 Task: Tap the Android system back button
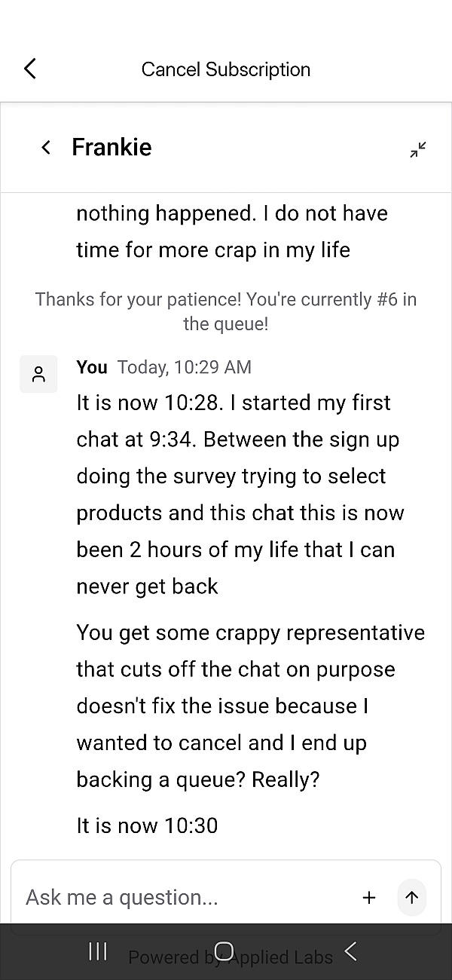tap(350, 951)
